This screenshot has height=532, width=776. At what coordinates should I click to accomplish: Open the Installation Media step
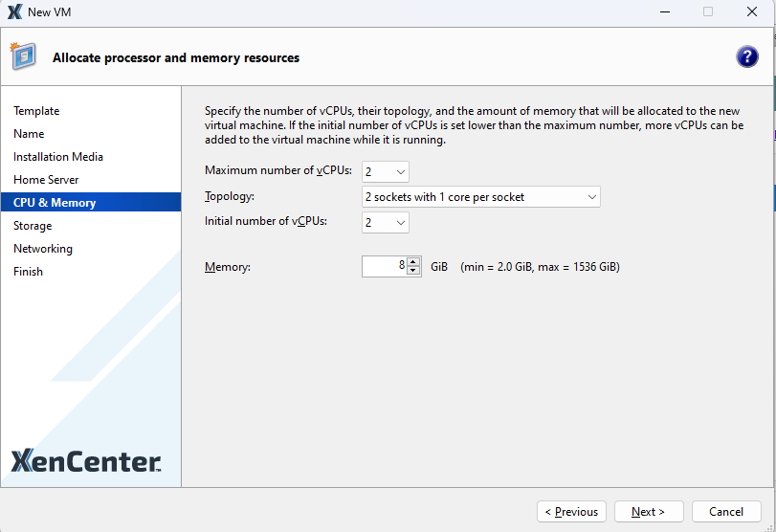[58, 157]
